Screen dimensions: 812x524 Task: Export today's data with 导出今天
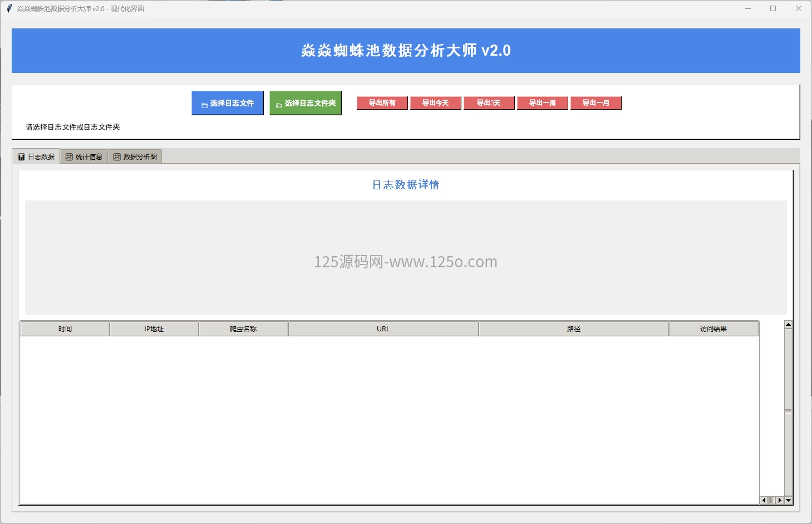point(435,103)
